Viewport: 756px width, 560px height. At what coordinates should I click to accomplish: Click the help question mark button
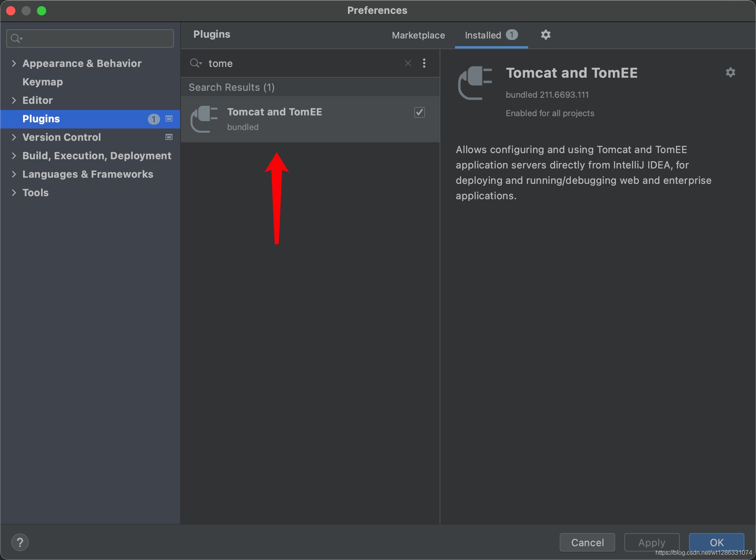(20, 542)
